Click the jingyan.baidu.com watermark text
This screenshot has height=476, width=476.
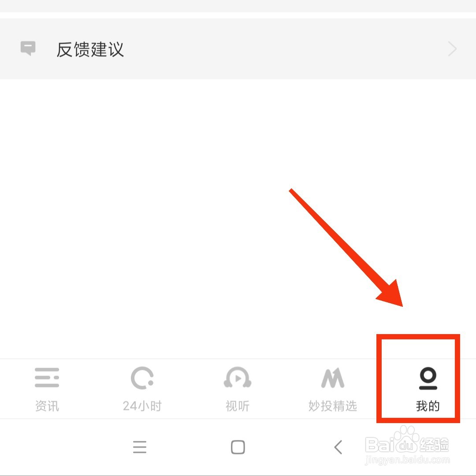(x=407, y=460)
